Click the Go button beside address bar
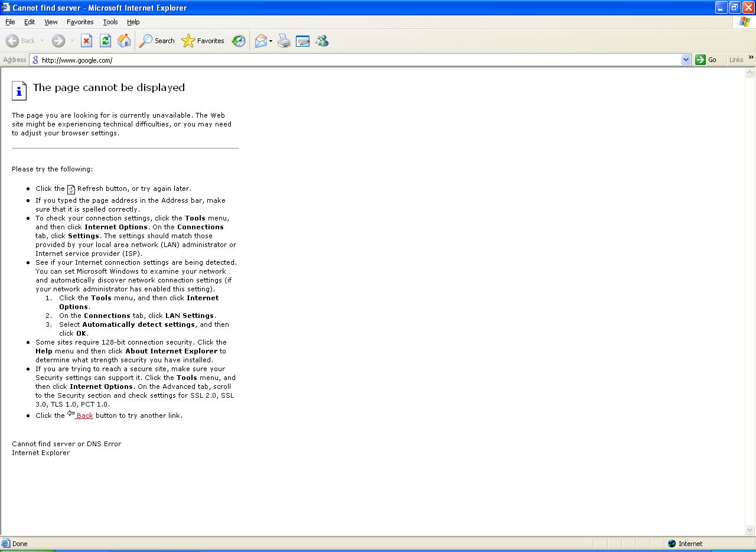Screen dimensions: 756x552 (706, 60)
